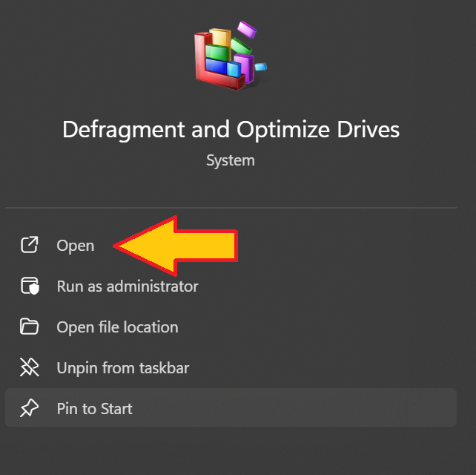Image resolution: width=476 pixels, height=475 pixels.
Task: Select the Open menu entry
Action: 76,246
